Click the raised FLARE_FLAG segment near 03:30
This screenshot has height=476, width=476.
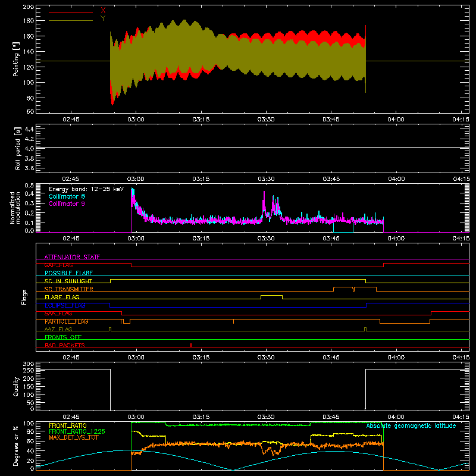[271, 295]
